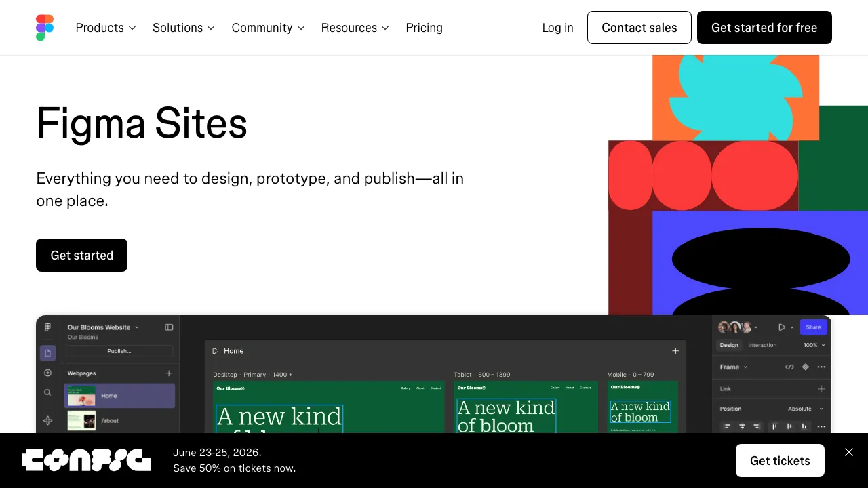This screenshot has width=868, height=488.
Task: Click the present play icon beside Share
Action: coord(781,327)
